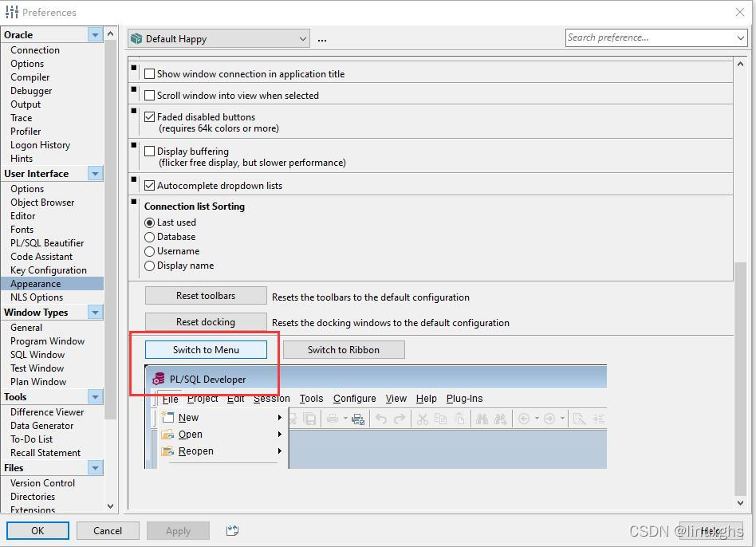Select the Database radio button under Connection list Sorting

pos(149,237)
